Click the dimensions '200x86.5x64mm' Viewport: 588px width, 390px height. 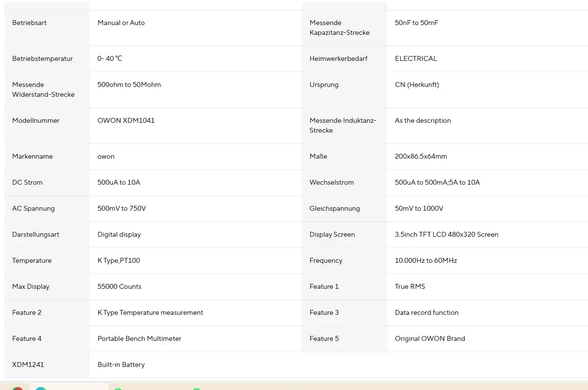click(421, 157)
